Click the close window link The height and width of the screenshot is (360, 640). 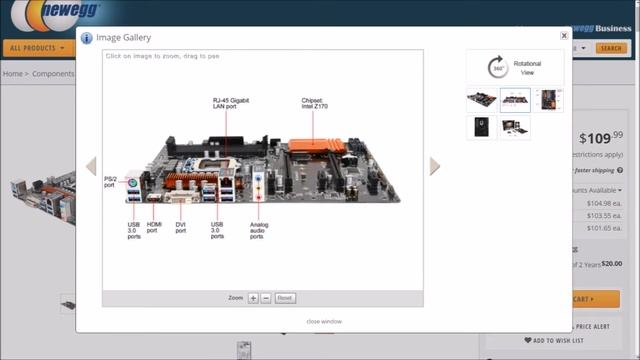pyautogui.click(x=324, y=322)
